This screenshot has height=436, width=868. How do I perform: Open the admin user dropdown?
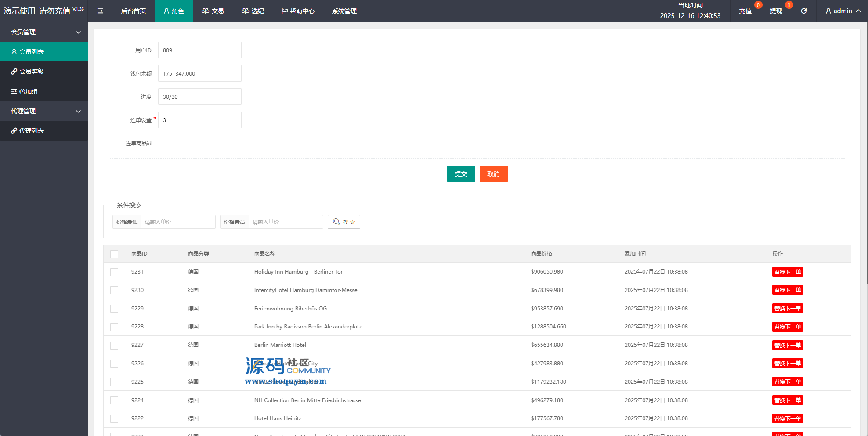pyautogui.click(x=843, y=11)
